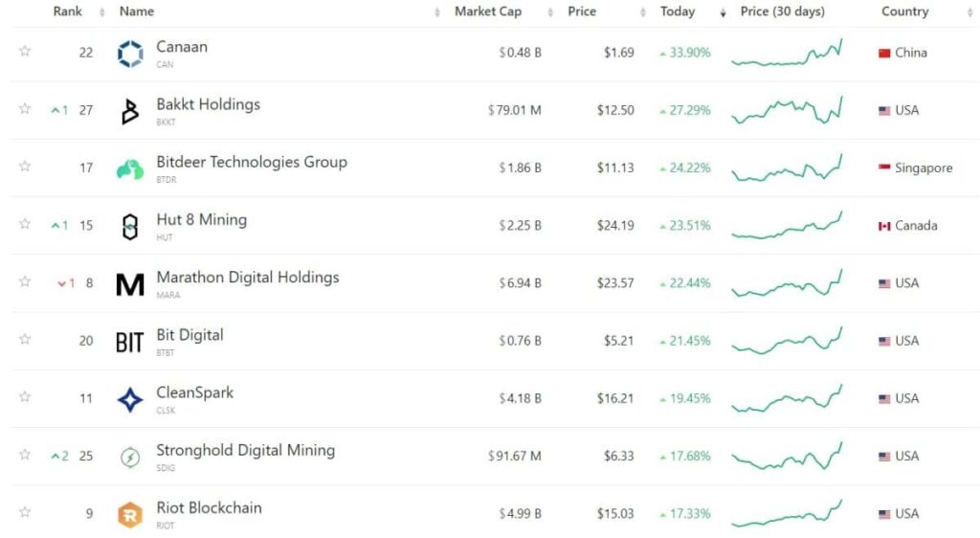Click the Singapore country flag label

(x=915, y=168)
